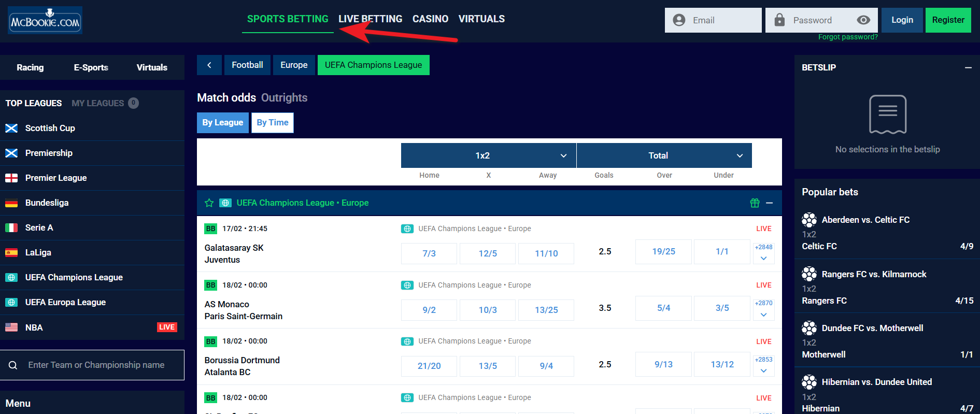Open Live Betting tab

coord(371,19)
